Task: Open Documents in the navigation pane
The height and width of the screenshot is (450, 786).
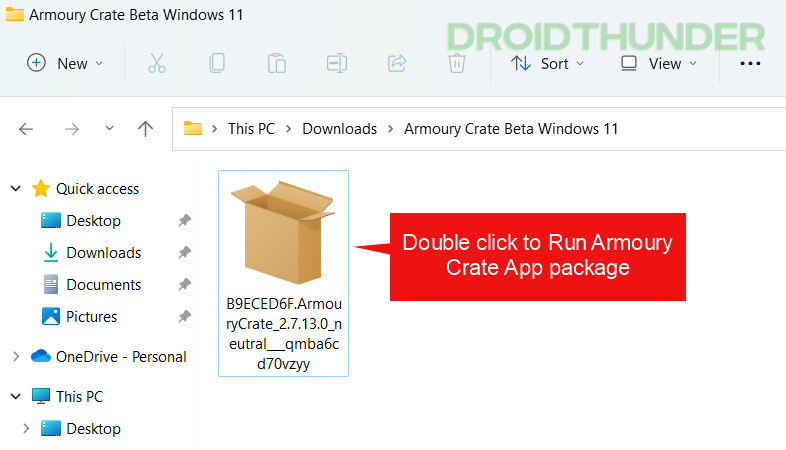Action: point(104,285)
